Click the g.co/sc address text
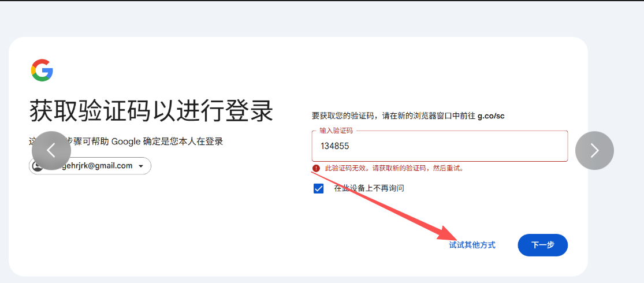This screenshot has width=644, height=283. point(491,116)
